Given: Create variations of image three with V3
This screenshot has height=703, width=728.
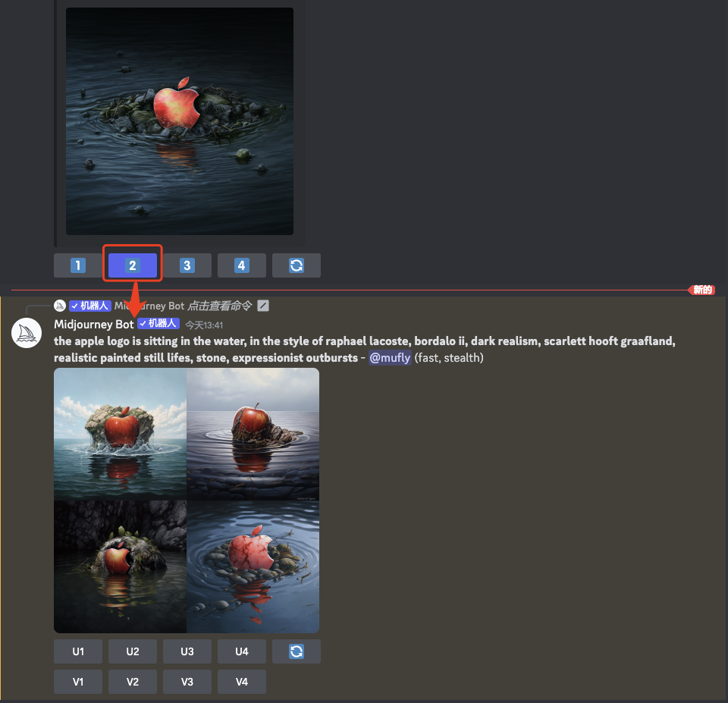Looking at the screenshot, I should coord(187,682).
